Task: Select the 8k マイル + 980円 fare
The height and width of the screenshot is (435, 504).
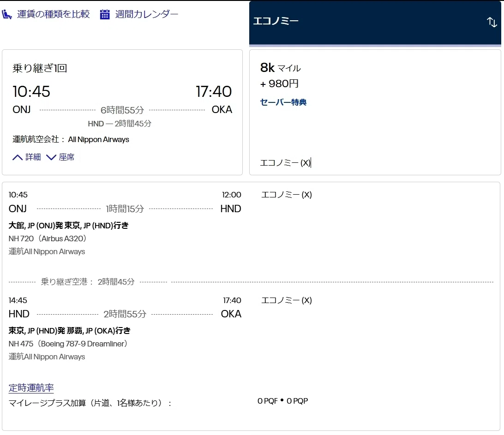Action: click(375, 113)
